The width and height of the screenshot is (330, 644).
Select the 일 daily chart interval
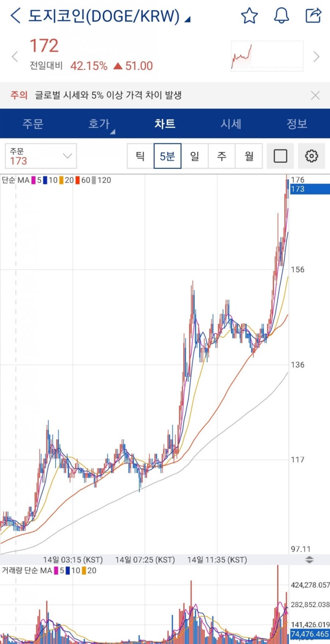(195, 156)
